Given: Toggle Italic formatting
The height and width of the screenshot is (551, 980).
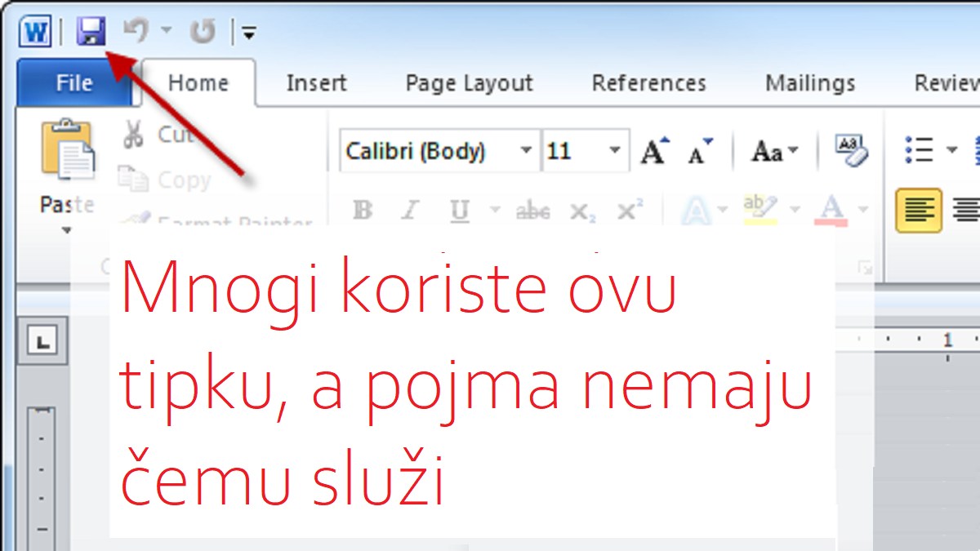Looking at the screenshot, I should 409,211.
